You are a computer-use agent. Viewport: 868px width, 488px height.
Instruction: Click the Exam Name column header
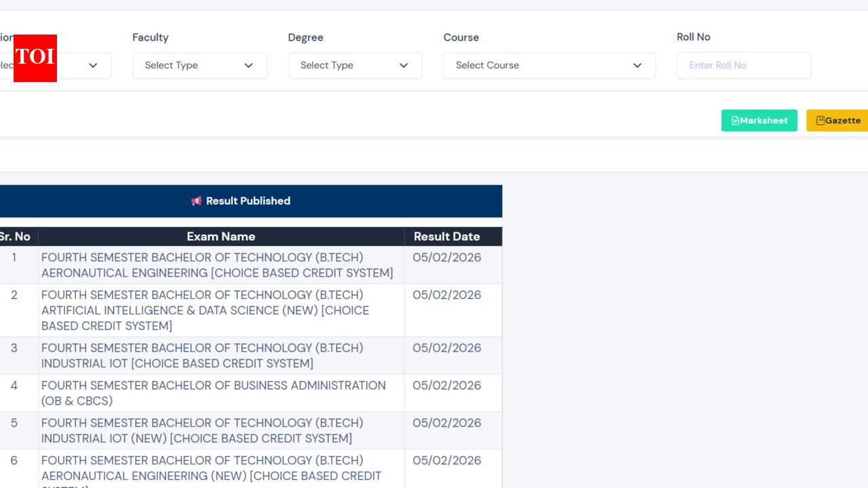[x=221, y=236]
